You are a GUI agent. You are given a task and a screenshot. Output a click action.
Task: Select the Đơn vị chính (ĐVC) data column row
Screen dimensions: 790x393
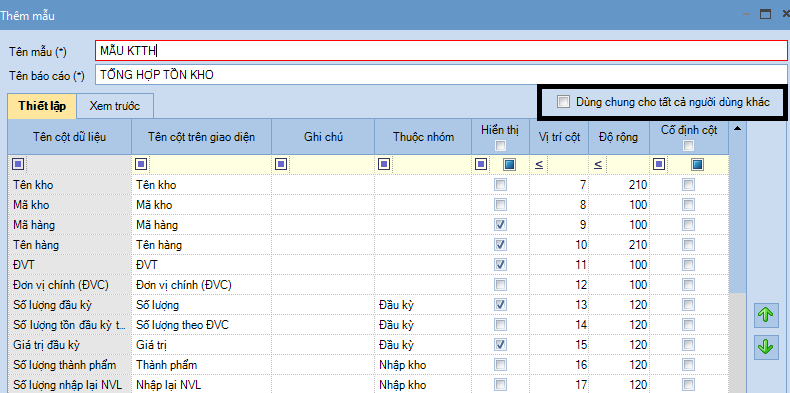[70, 285]
